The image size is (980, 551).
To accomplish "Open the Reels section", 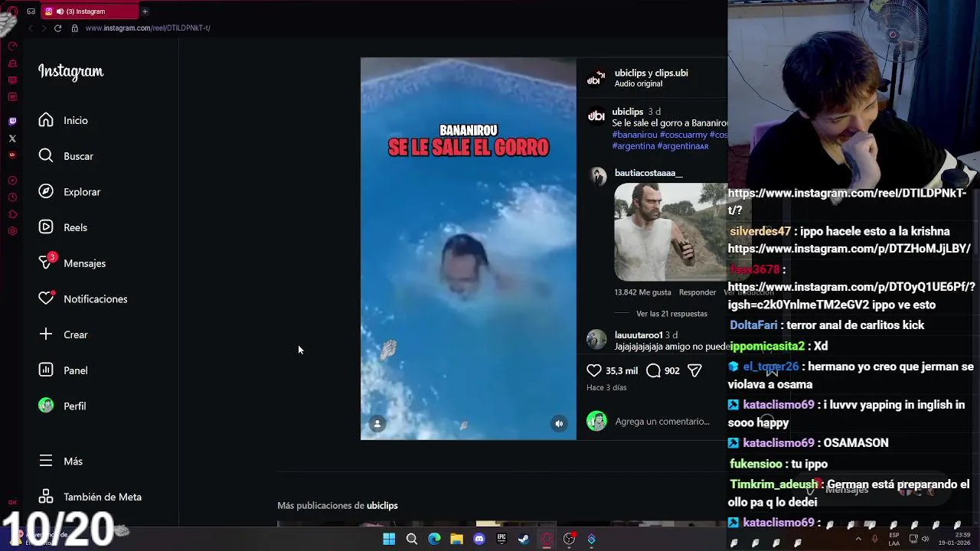I will 63,227.
